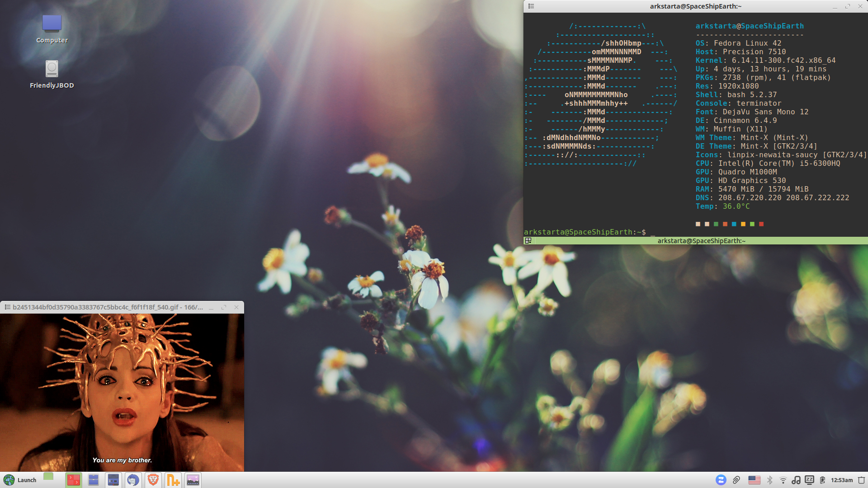Open the Bluetooth tray icon

(769, 480)
